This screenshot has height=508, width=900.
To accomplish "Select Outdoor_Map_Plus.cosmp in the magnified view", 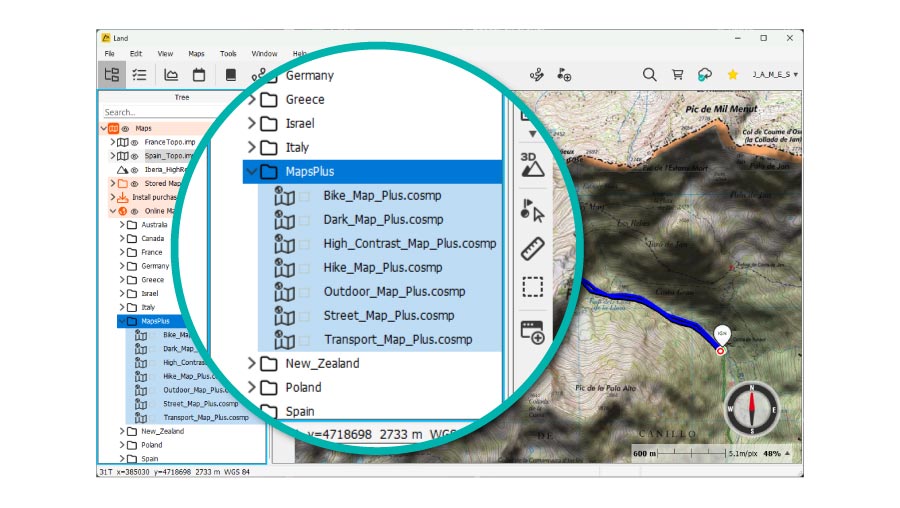I will (394, 292).
